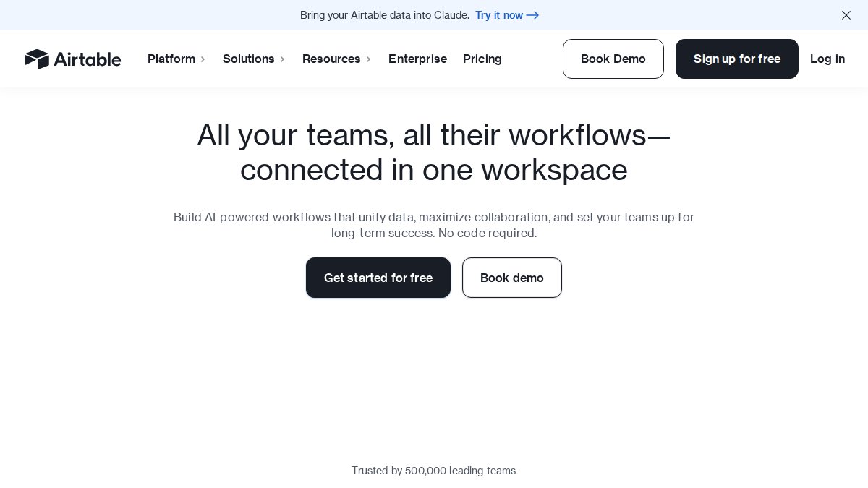Click the banner text about Claude
Viewport: 868px width, 488px height.
coord(385,15)
